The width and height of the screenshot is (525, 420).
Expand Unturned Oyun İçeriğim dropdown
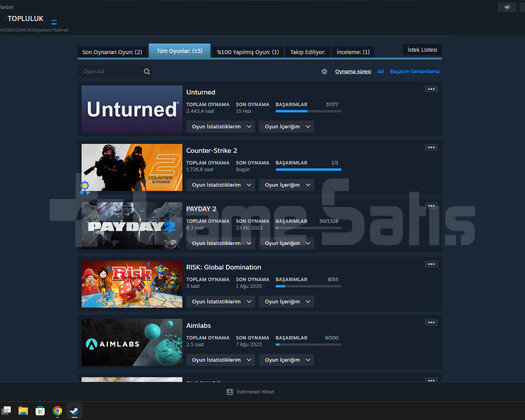(287, 127)
